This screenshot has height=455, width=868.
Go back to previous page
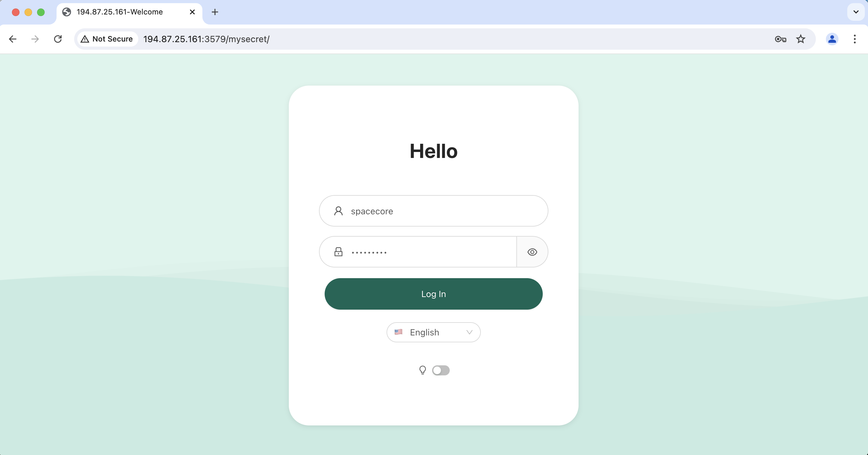click(13, 39)
